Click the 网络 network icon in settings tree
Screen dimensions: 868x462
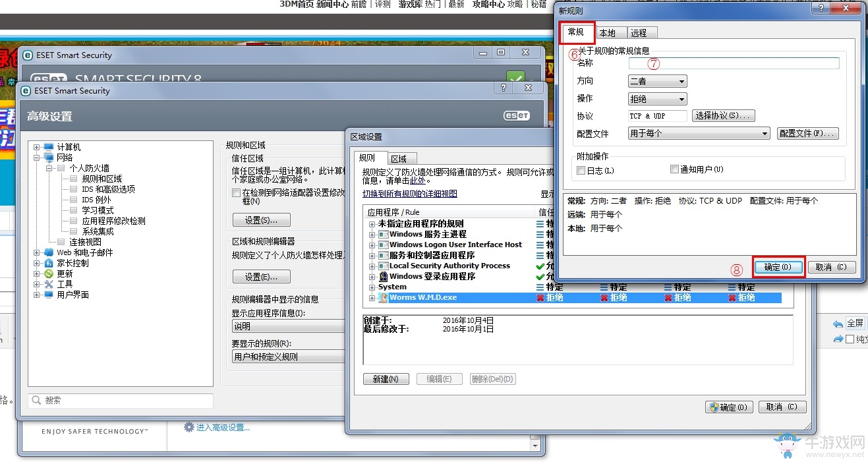coord(48,158)
